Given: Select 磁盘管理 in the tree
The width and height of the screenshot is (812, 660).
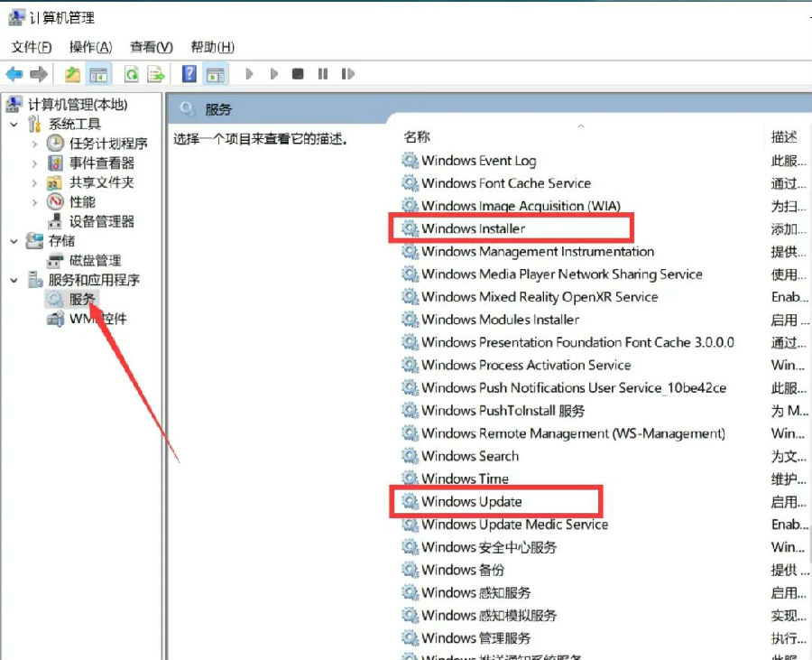Looking at the screenshot, I should click(x=95, y=260).
